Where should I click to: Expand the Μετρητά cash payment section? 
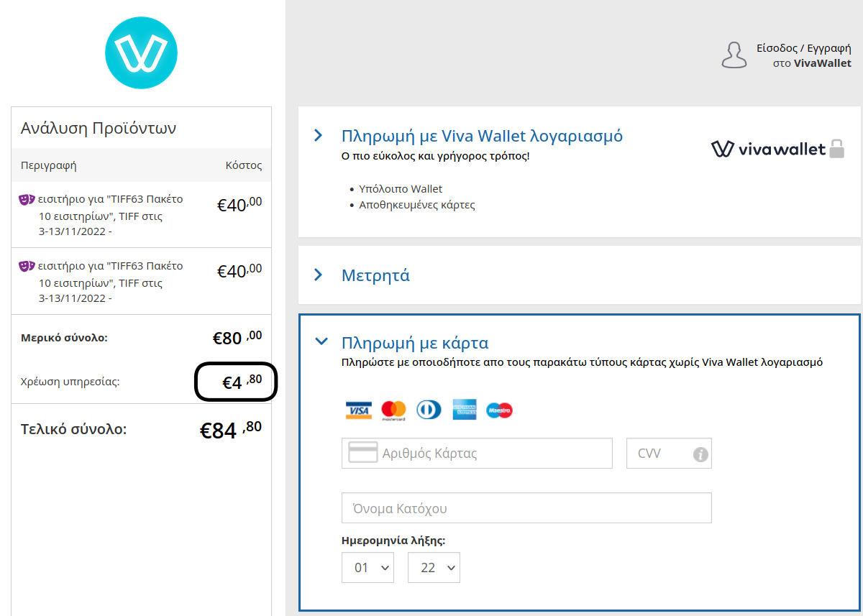[x=319, y=275]
